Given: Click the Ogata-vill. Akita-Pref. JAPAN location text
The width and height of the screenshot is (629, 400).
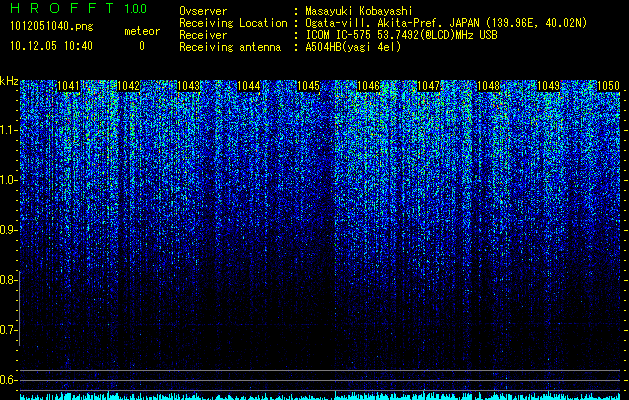Looking at the screenshot, I should click(x=446, y=24).
